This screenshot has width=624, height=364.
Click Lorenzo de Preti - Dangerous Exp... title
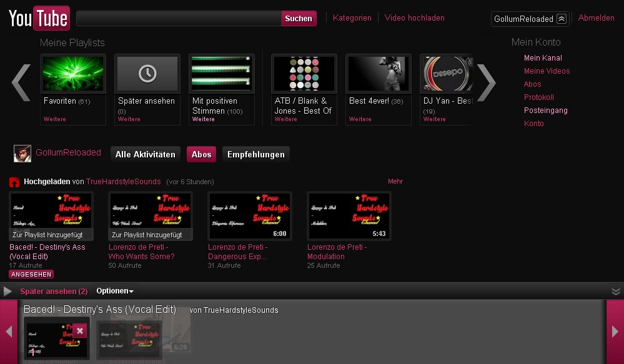click(237, 252)
